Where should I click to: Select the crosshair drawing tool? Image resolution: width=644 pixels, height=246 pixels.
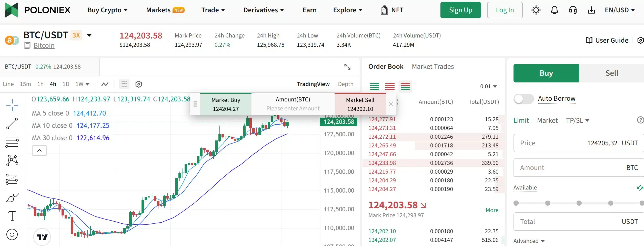pos(12,105)
